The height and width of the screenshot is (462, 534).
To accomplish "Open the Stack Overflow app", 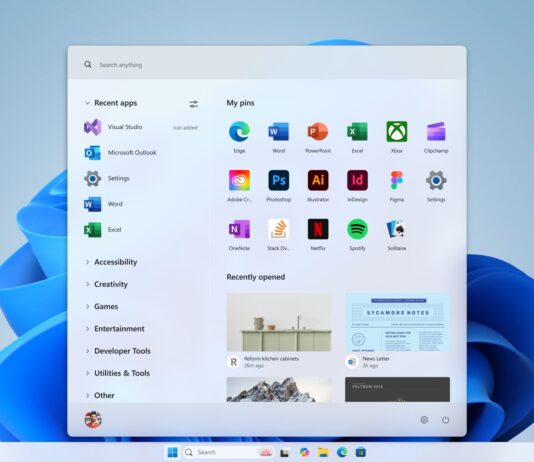I will point(279,229).
